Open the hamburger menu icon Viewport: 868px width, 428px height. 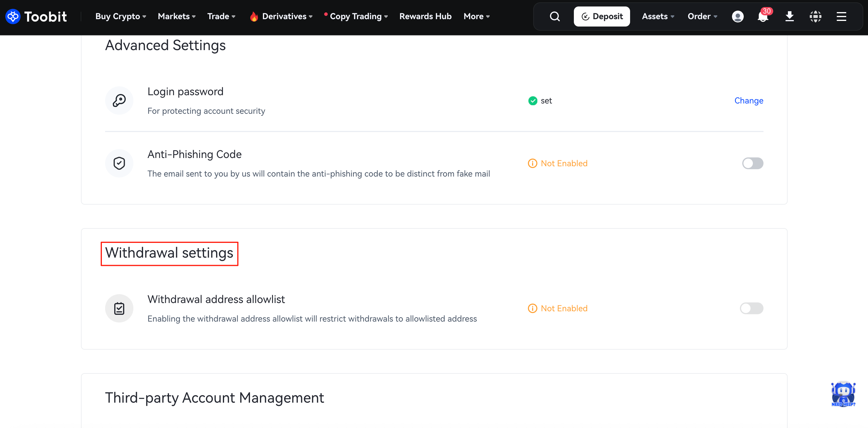click(x=841, y=16)
